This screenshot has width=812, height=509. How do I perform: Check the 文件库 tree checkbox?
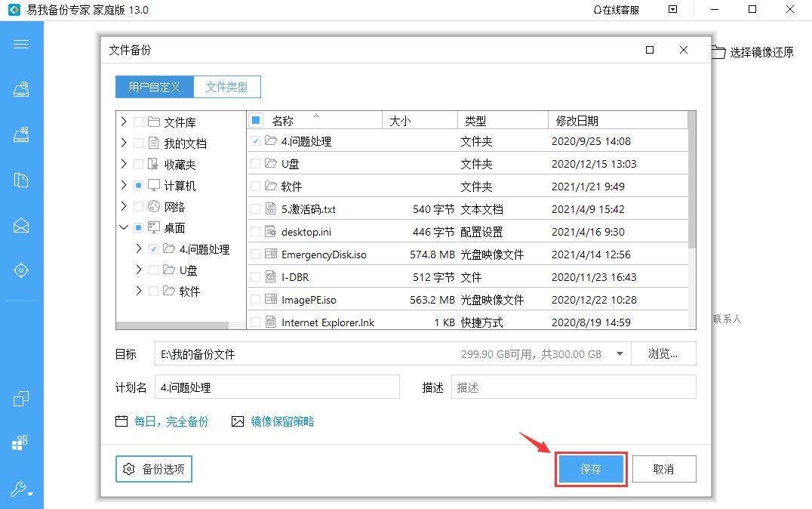tap(138, 122)
